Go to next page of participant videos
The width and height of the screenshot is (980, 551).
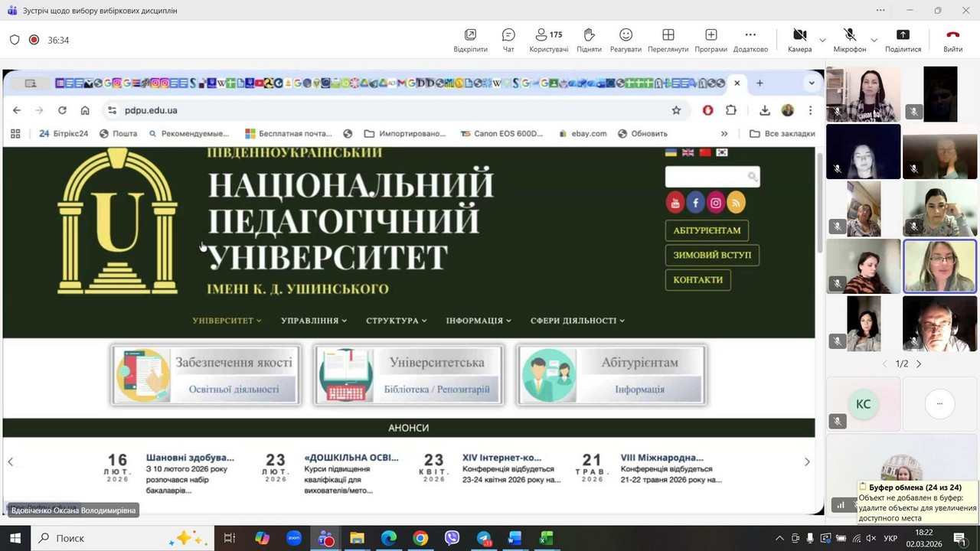tap(919, 364)
